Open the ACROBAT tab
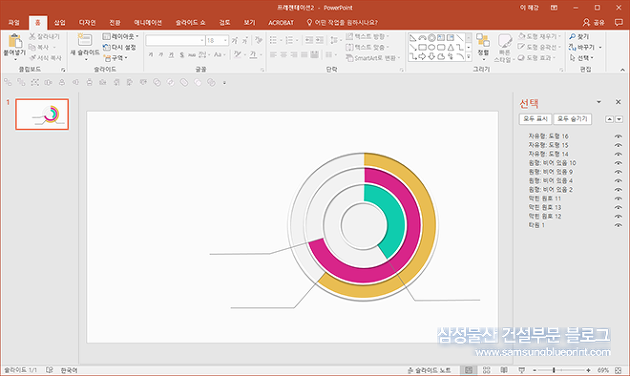 tap(281, 22)
